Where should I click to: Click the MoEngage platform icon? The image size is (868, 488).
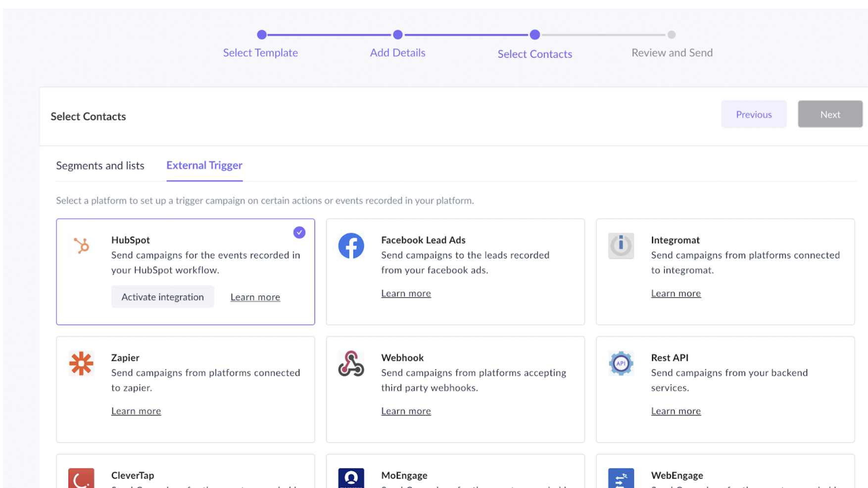[x=351, y=479]
